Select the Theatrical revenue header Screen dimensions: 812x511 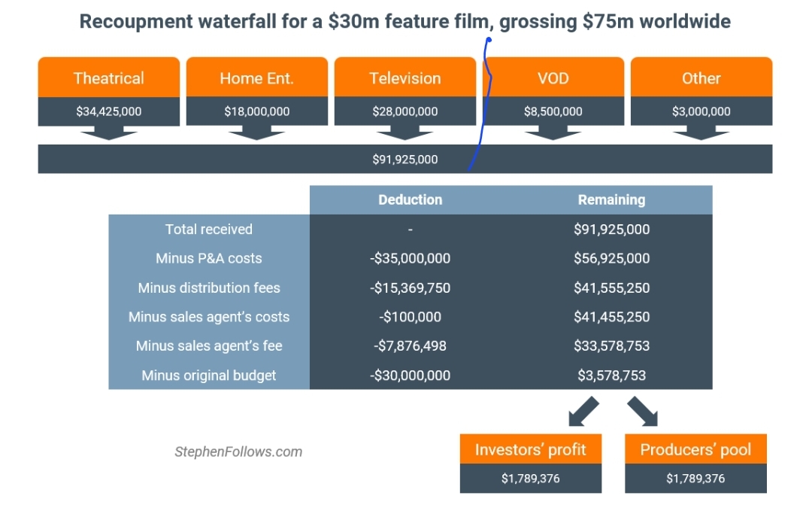[108, 78]
